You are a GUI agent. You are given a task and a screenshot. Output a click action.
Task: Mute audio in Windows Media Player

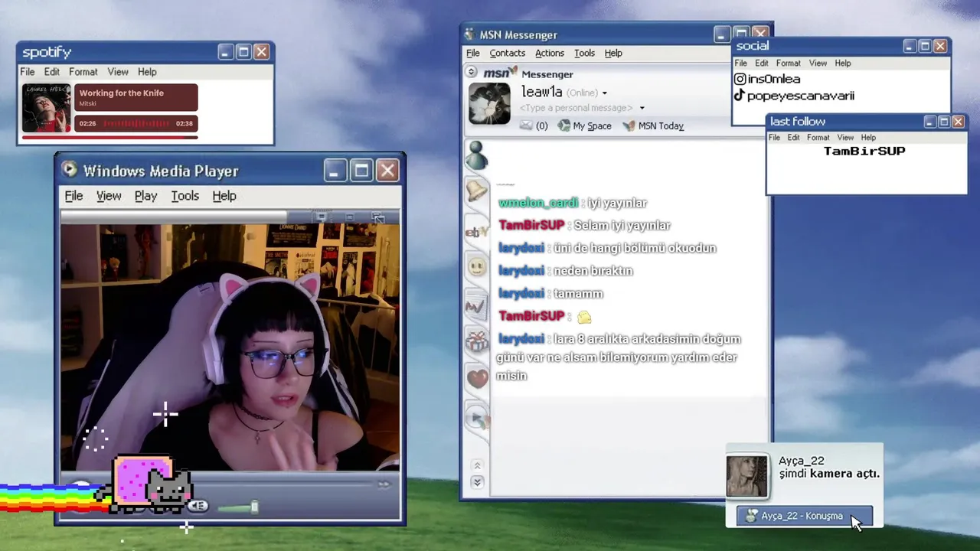tap(198, 506)
